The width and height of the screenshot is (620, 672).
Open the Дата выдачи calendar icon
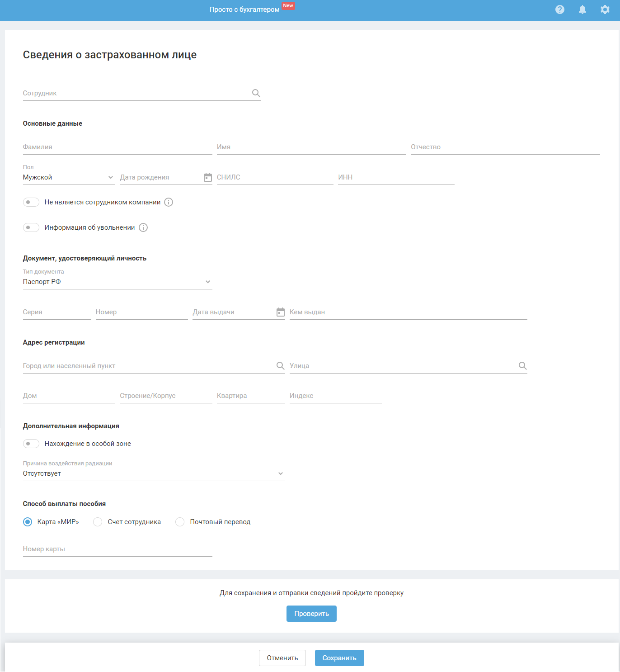[281, 312]
